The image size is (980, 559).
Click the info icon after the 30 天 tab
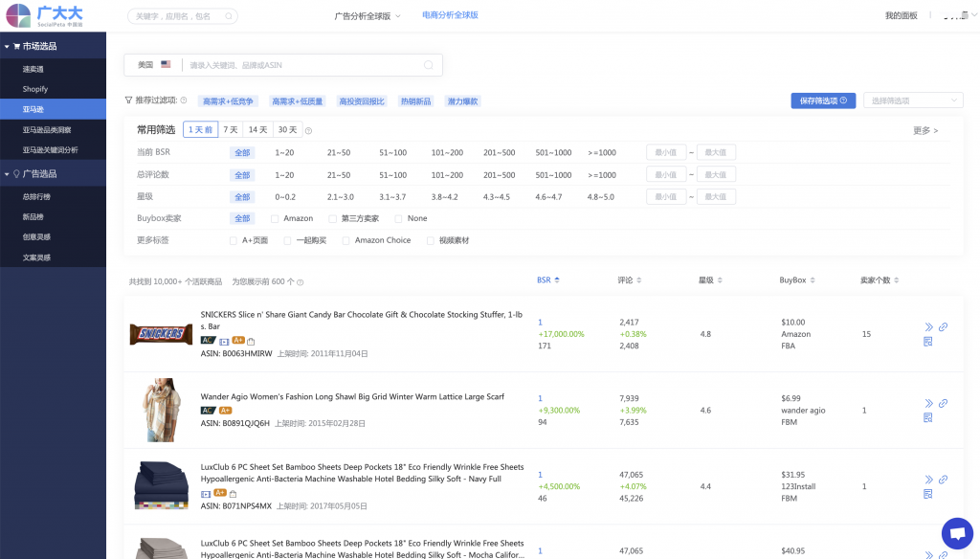coord(309,131)
